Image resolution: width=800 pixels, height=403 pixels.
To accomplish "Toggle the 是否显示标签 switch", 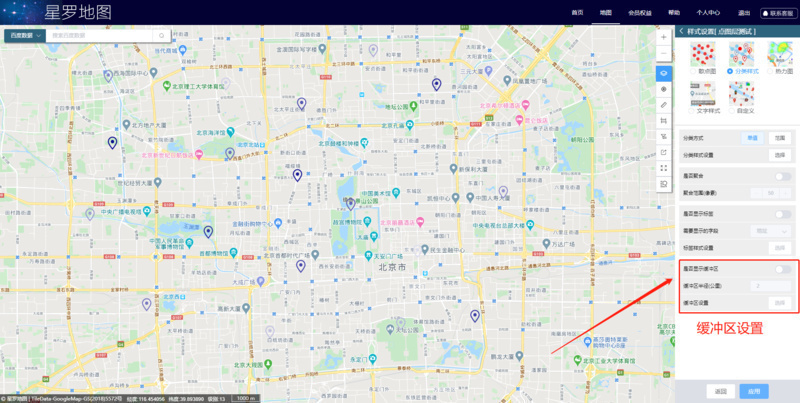I will click(x=783, y=214).
